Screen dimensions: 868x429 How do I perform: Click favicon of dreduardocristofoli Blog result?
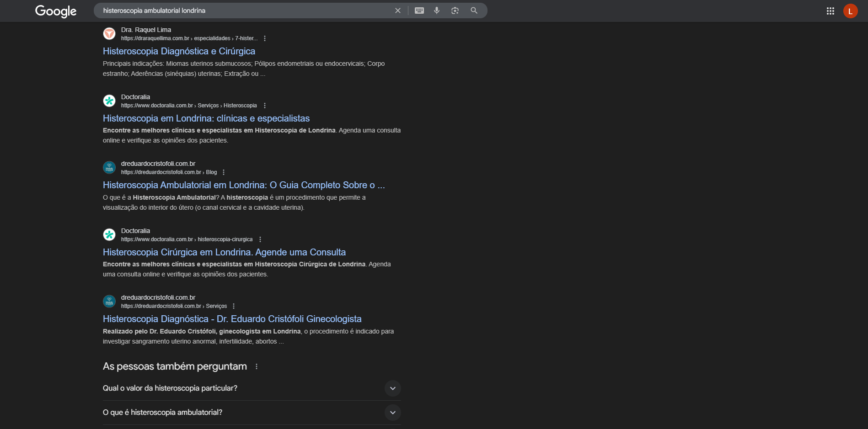(109, 167)
